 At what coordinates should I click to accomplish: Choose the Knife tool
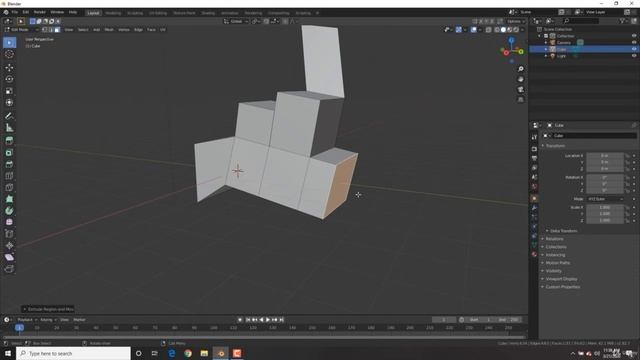tap(9, 188)
